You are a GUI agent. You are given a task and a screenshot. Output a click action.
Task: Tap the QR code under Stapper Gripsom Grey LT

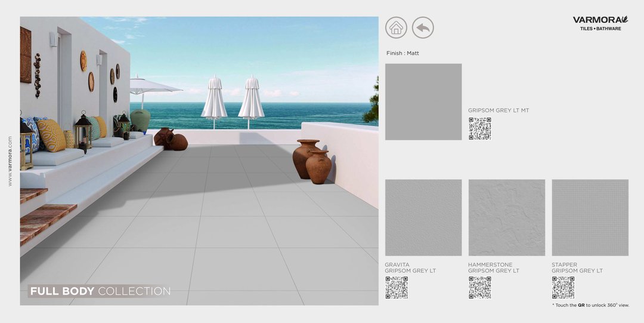[563, 287]
